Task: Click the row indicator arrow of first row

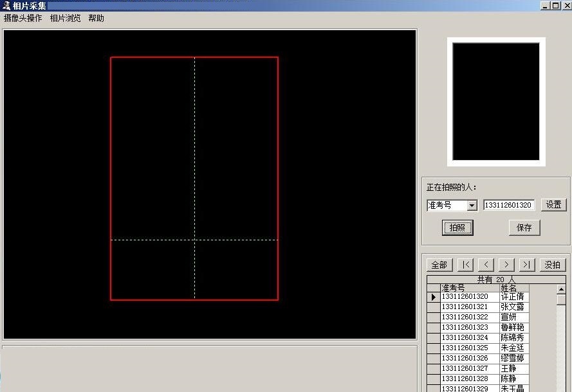Action: [x=434, y=298]
